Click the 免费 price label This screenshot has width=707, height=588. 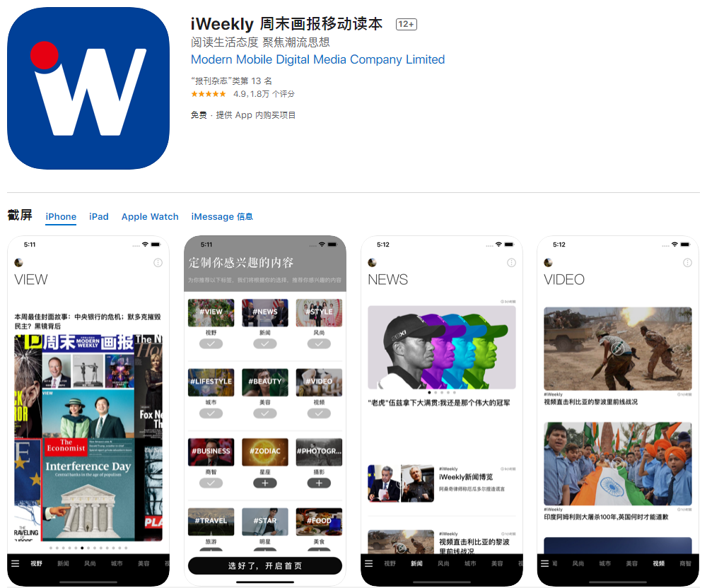click(x=199, y=115)
